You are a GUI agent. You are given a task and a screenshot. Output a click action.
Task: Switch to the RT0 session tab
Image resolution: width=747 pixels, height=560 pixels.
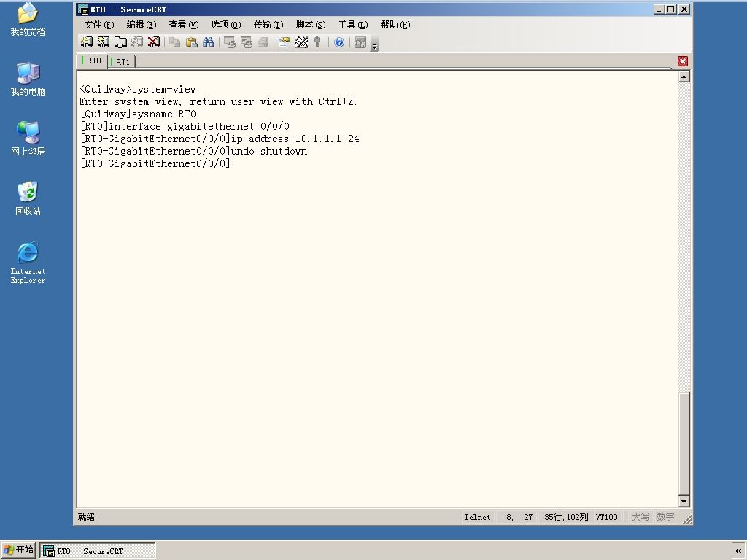(x=92, y=61)
